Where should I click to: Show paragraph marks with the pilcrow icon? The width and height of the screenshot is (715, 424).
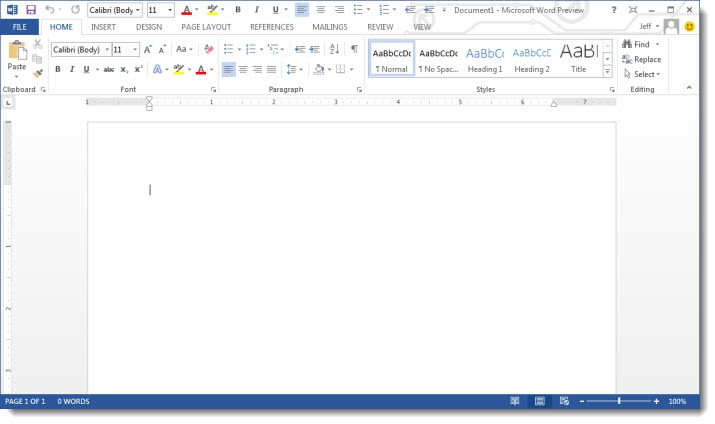(x=354, y=49)
